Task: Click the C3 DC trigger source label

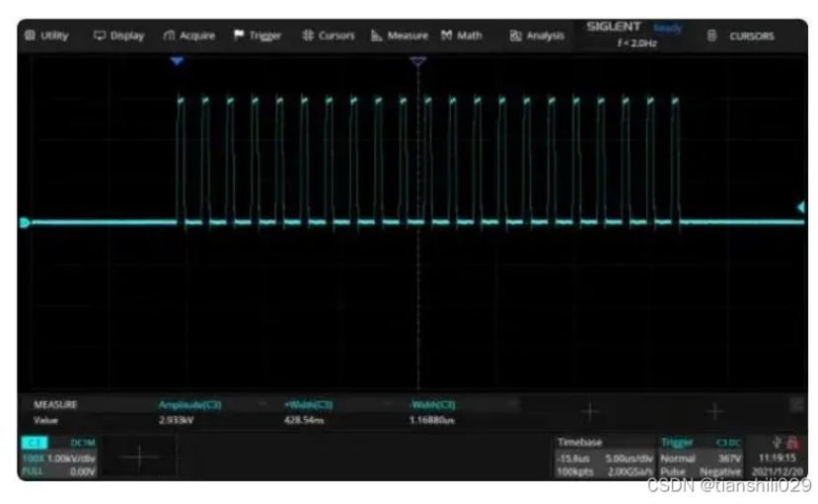Action: [728, 443]
